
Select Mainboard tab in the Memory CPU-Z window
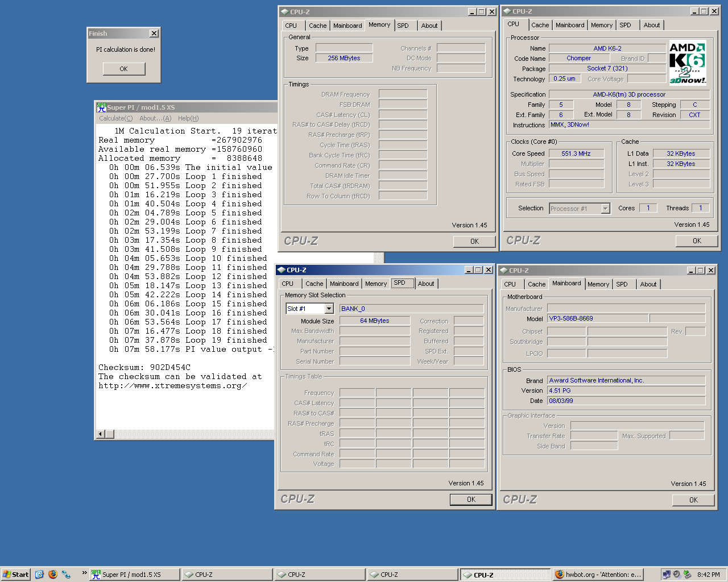348,26
